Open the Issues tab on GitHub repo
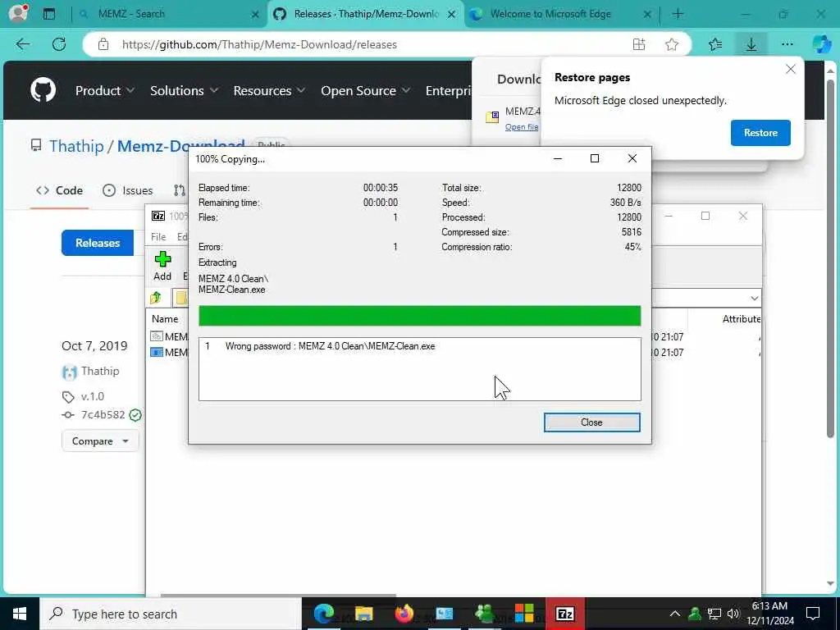The image size is (840, 630). 127,190
